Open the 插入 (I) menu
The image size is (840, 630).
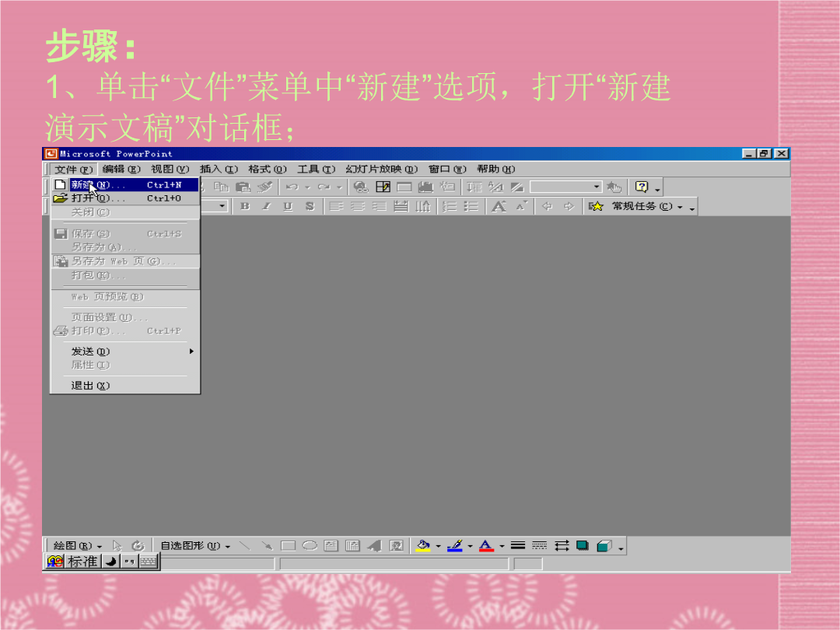tap(219, 170)
